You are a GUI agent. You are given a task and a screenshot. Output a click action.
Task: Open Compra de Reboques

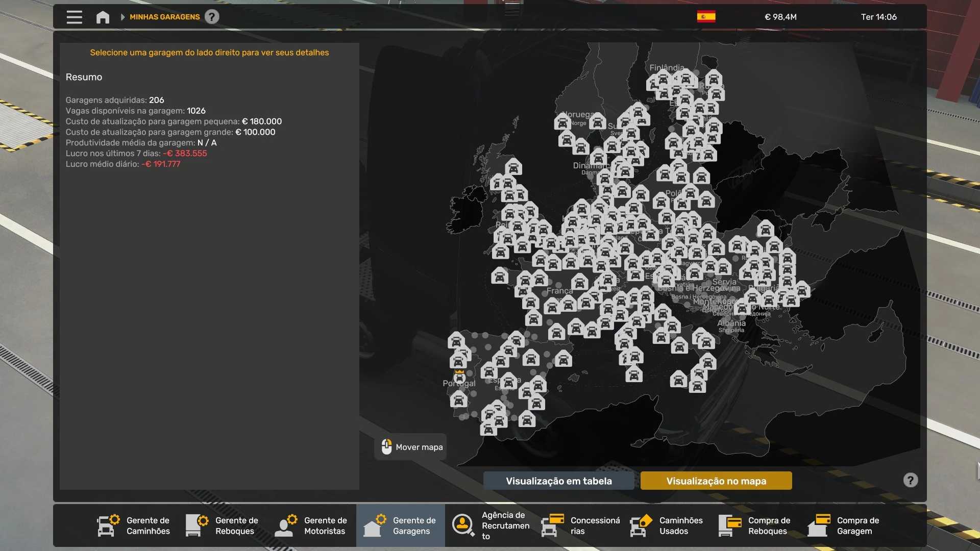pos(756,525)
